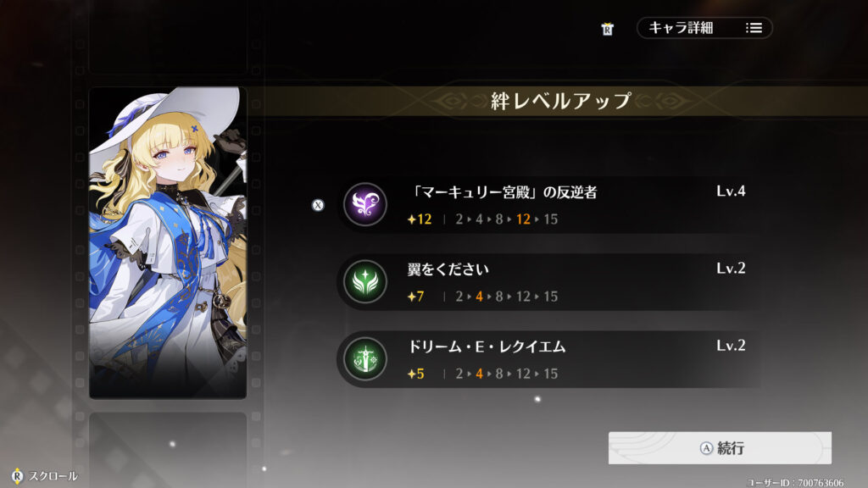Viewport: 868px width, 488px height.
Task: Select the 「マーキュリー宮殿」の反逆者 row
Action: point(548,205)
